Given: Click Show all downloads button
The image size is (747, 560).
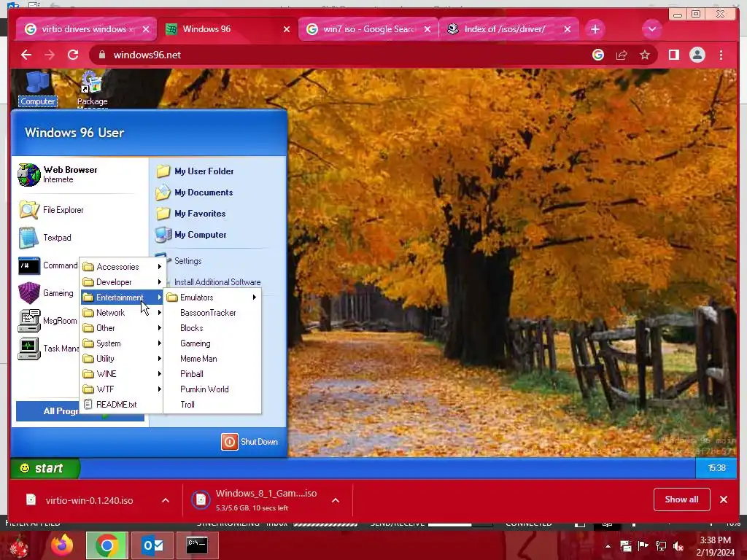Looking at the screenshot, I should pos(682,499).
